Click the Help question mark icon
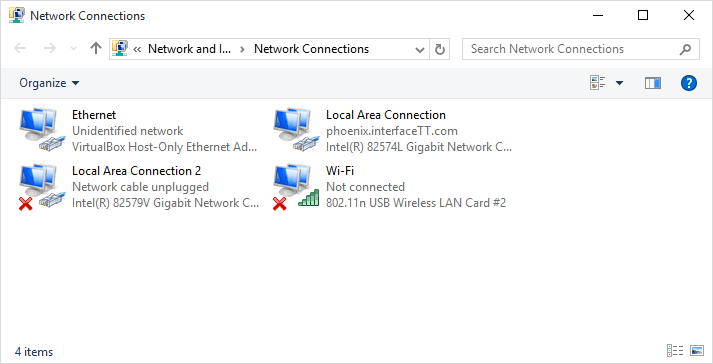 (x=688, y=83)
